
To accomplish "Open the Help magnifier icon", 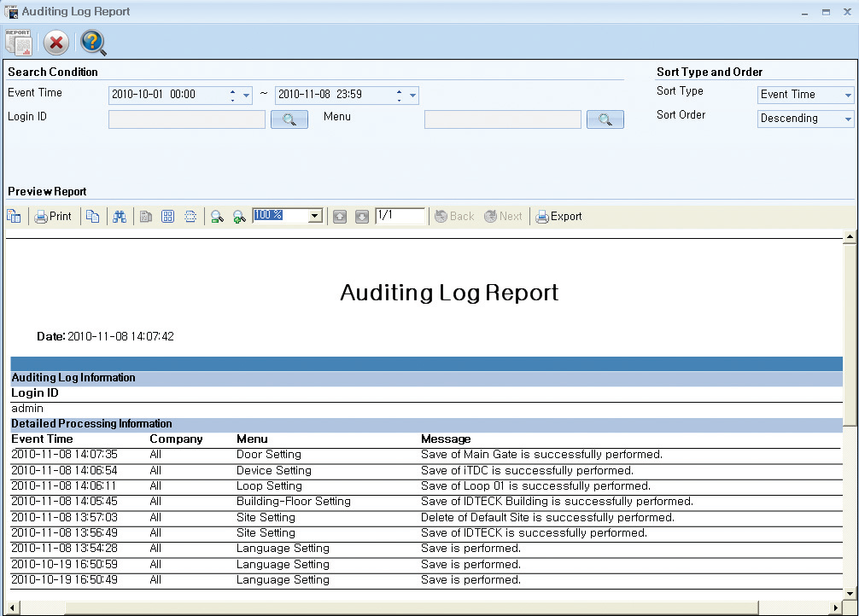I will (93, 43).
